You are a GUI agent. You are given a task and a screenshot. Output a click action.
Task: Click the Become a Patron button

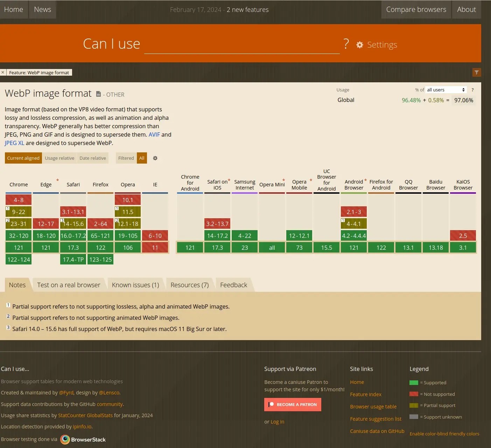[x=293, y=405]
